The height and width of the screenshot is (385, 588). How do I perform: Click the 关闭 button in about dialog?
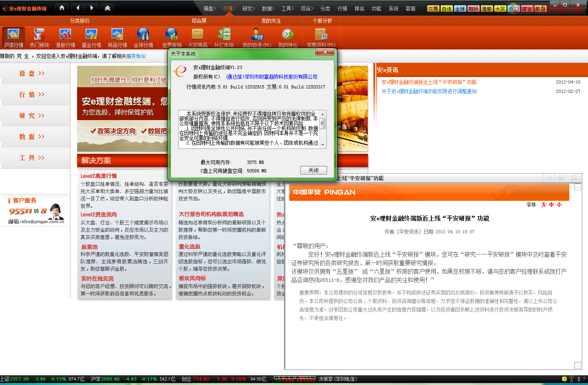click(x=313, y=170)
